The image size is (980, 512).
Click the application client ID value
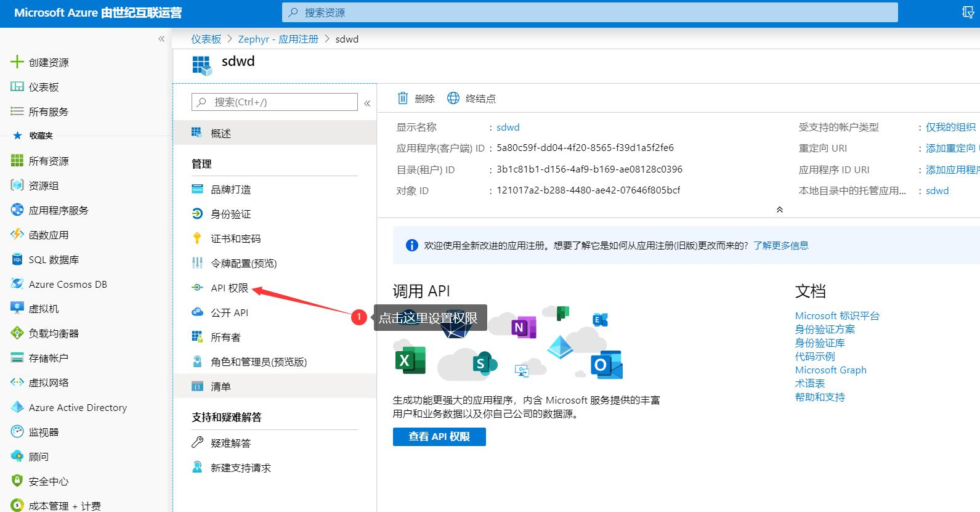(585, 148)
